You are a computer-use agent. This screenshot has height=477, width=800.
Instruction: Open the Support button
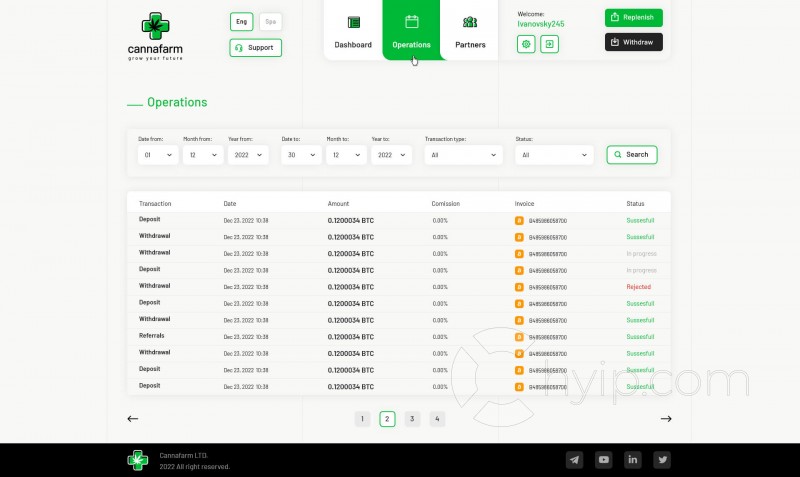(x=256, y=48)
